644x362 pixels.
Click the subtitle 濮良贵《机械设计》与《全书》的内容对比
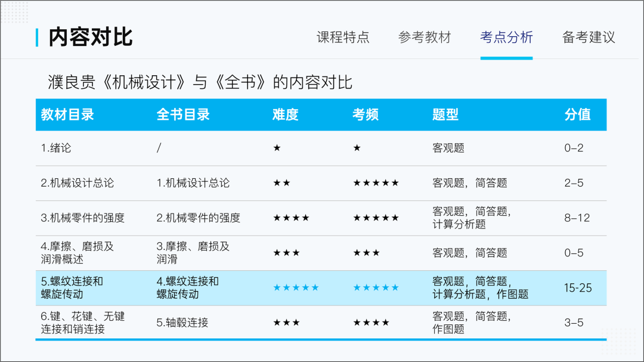pos(200,82)
